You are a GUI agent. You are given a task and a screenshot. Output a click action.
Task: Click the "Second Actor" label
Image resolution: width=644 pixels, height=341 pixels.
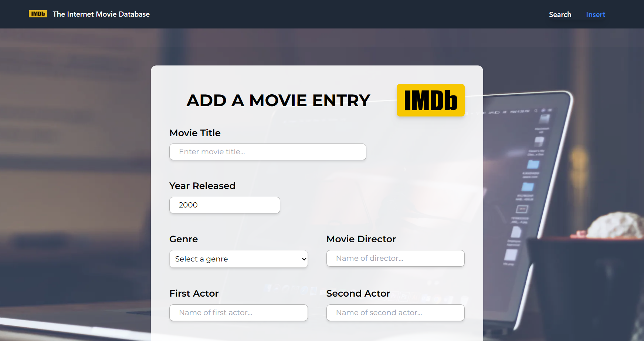tap(358, 293)
